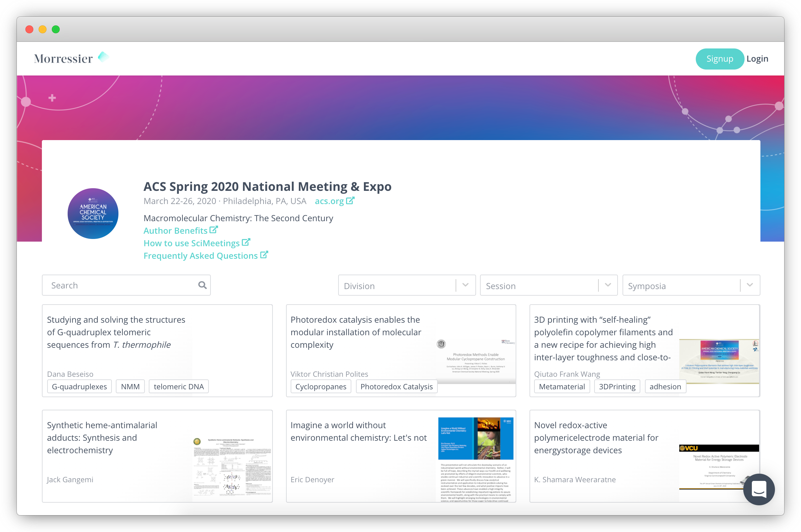Click the Symposia dropdown chevron arrow
The width and height of the screenshot is (801, 532).
[750, 285]
